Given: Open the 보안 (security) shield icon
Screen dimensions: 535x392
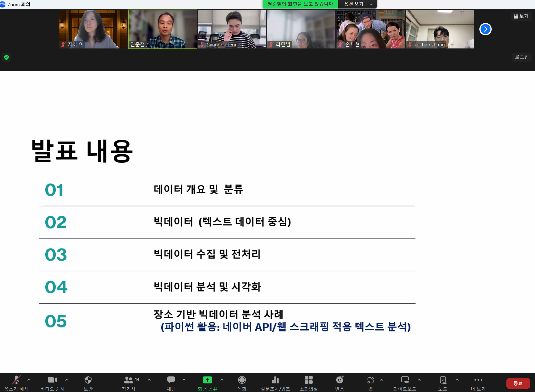Looking at the screenshot, I should coord(88,380).
